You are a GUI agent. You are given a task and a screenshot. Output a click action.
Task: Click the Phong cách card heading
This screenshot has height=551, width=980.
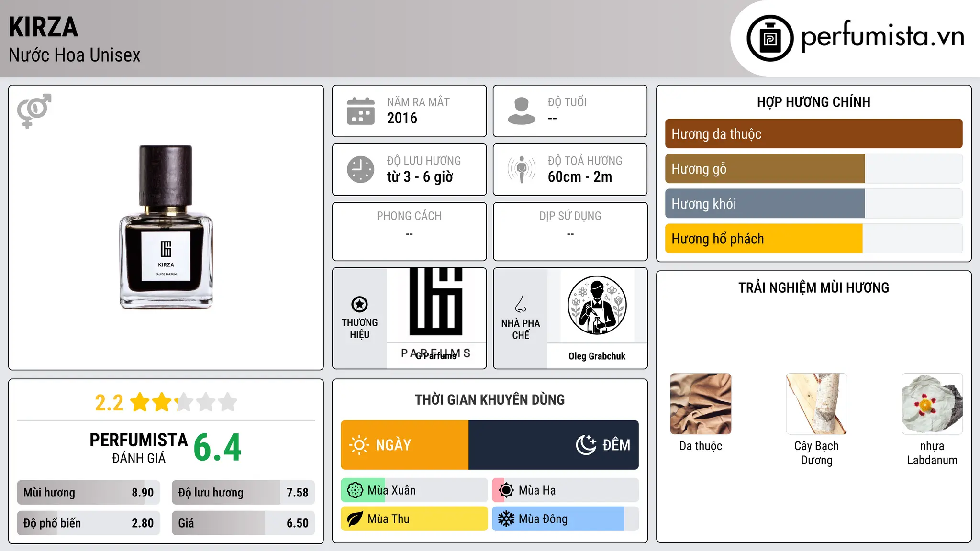[409, 216]
